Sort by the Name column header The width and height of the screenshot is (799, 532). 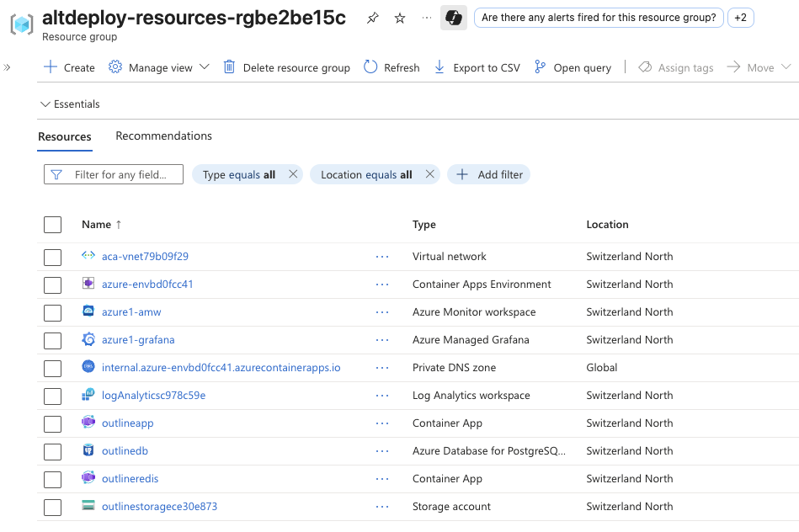point(101,225)
